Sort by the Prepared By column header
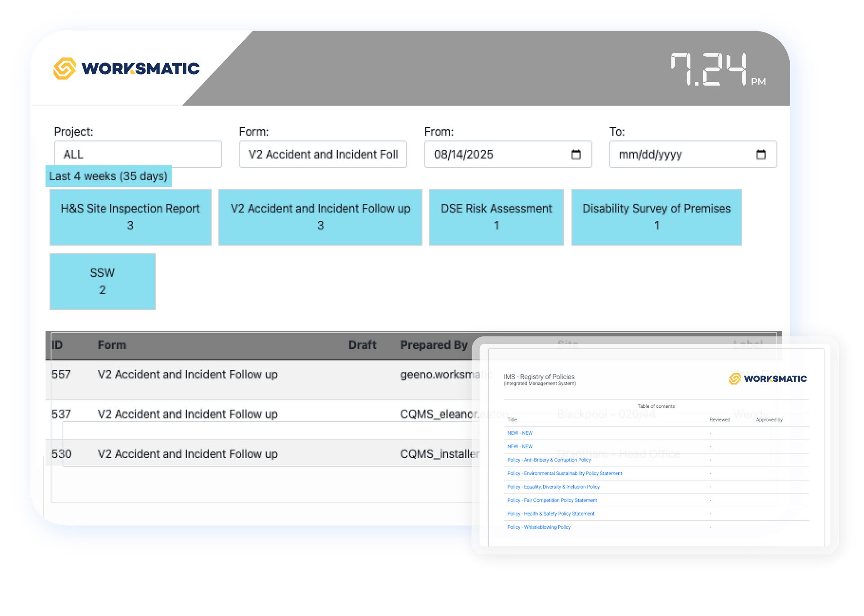Viewport: 864px width, 616px height. (x=434, y=345)
